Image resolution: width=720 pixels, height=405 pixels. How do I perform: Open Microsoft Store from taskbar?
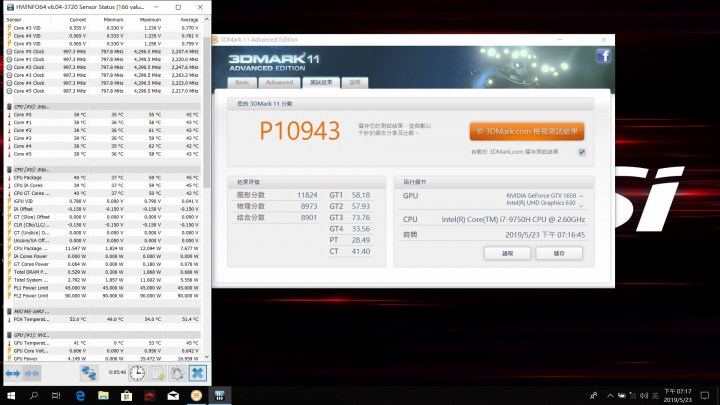coord(126,395)
